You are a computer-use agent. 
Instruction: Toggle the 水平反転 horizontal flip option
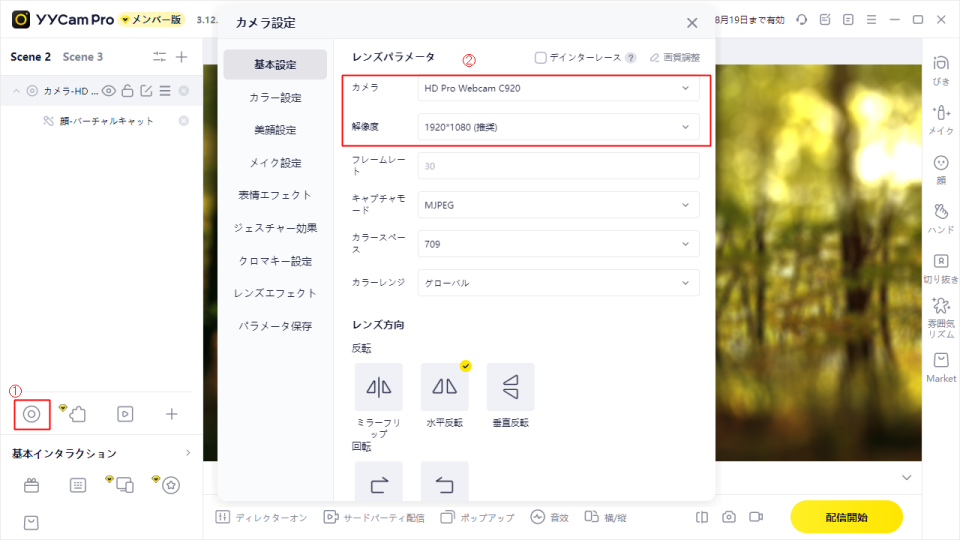pyautogui.click(x=444, y=387)
